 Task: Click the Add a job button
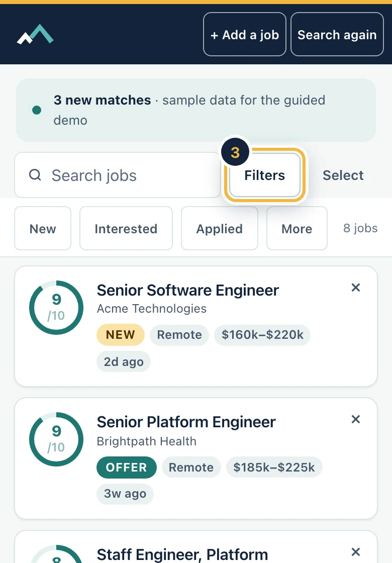[x=244, y=35]
